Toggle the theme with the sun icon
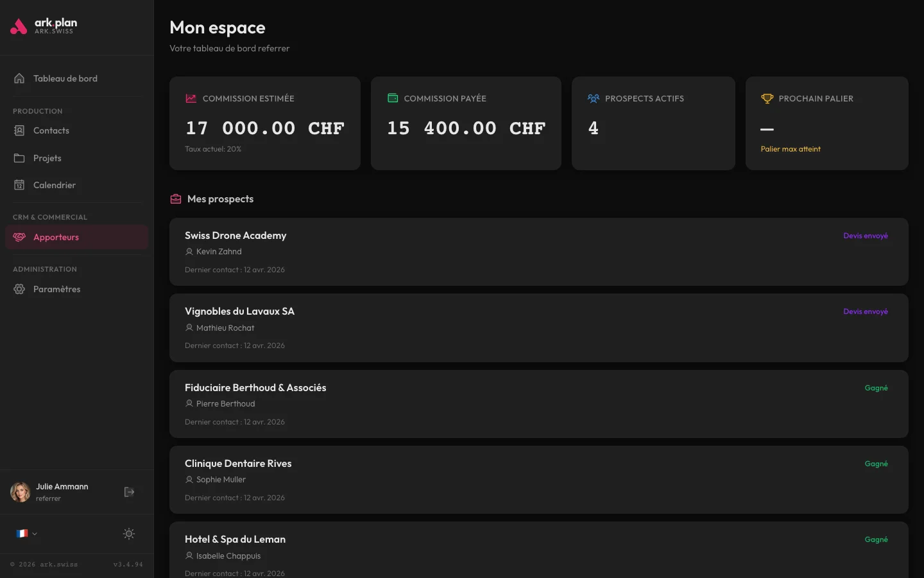The width and height of the screenshot is (924, 578). click(x=128, y=534)
